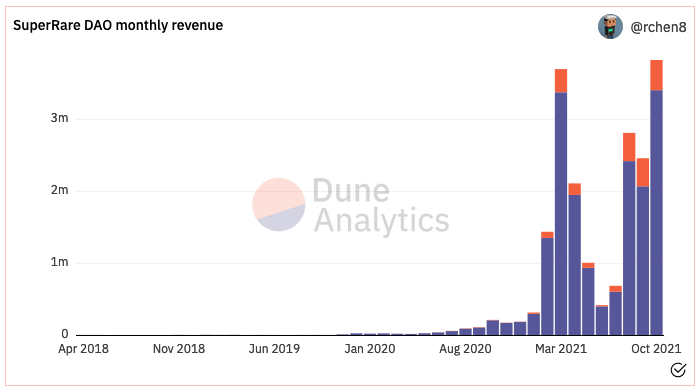
Task: Click the orange top of Mar 2021 bar
Action: [x=561, y=81]
